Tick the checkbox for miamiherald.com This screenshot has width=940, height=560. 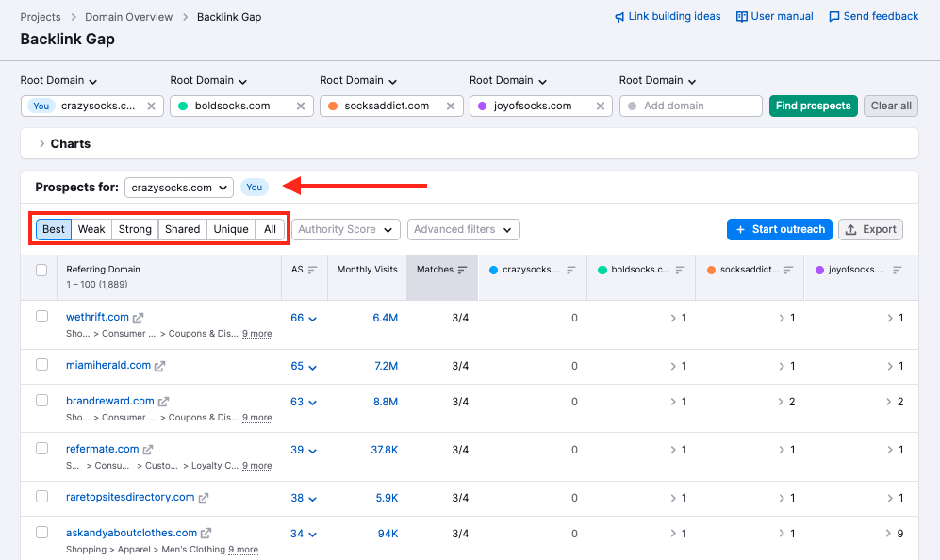pyautogui.click(x=41, y=365)
